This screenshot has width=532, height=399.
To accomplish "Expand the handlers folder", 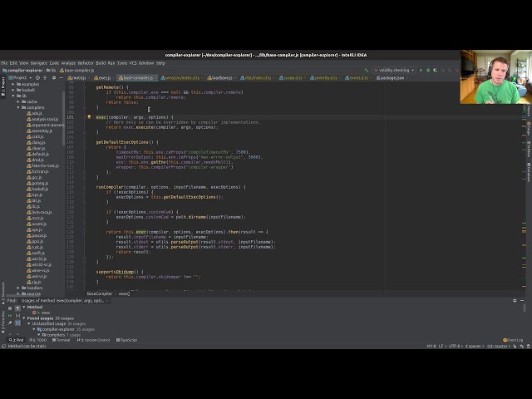I will tap(18, 288).
